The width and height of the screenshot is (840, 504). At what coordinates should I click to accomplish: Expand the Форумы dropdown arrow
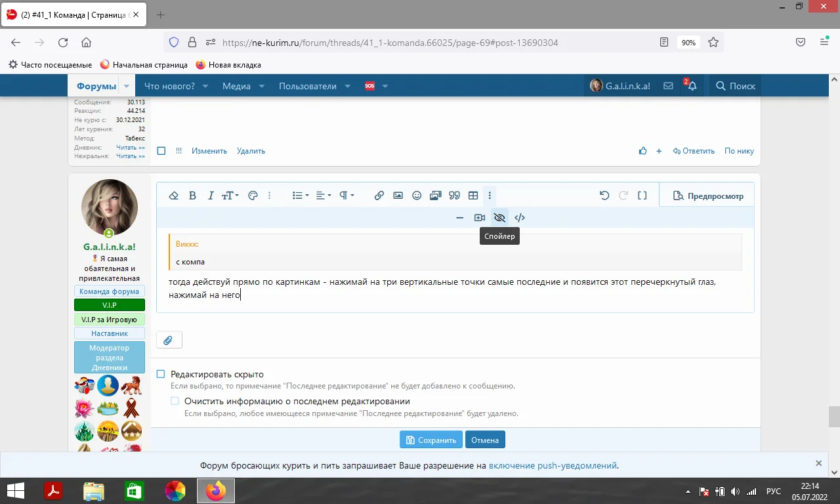click(126, 86)
